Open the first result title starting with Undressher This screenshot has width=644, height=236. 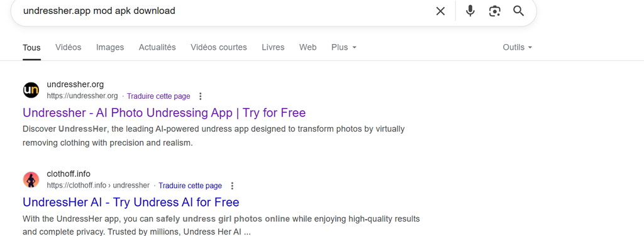[164, 113]
